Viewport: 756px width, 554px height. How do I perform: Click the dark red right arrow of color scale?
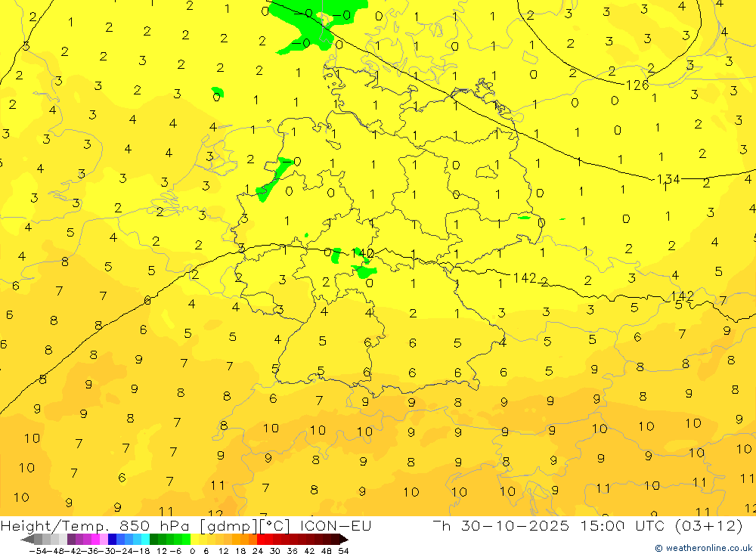pos(343,540)
